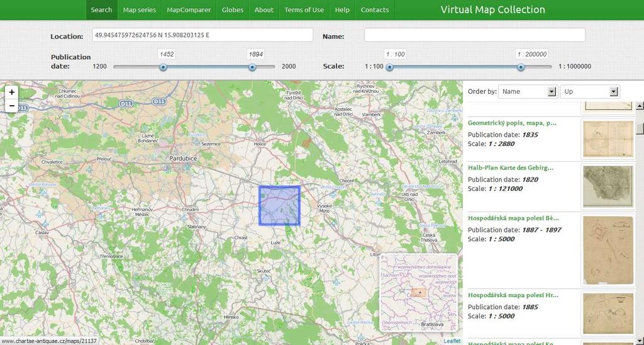Screen dimensions: 644x345
Task: Zoom in the map with plus button
Action: [x=11, y=93]
